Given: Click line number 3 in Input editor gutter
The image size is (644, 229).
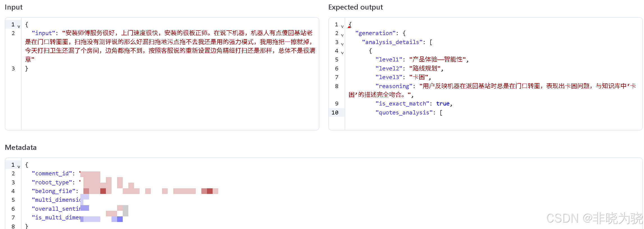Looking at the screenshot, I should pyautogui.click(x=13, y=68).
